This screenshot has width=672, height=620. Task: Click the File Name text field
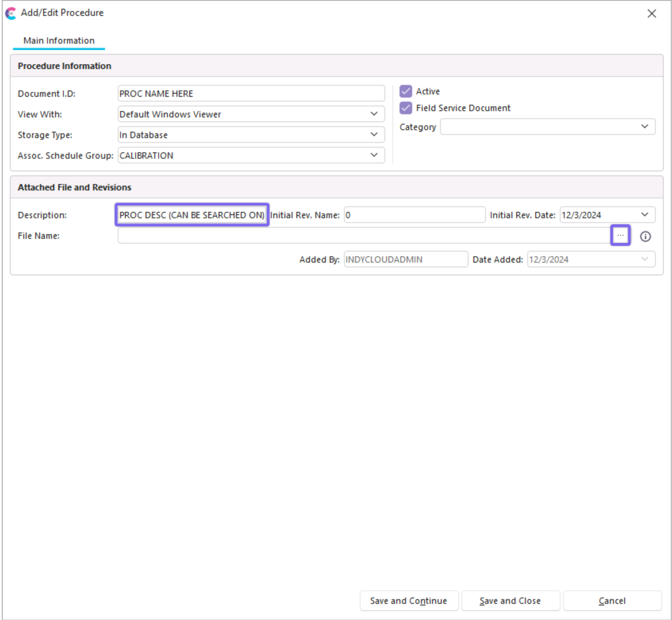pyautogui.click(x=363, y=236)
